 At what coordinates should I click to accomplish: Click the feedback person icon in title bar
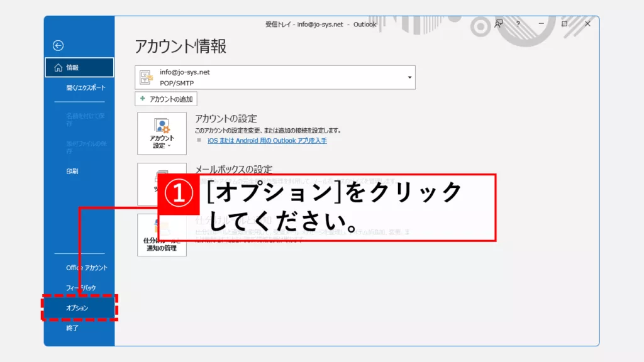(x=499, y=24)
